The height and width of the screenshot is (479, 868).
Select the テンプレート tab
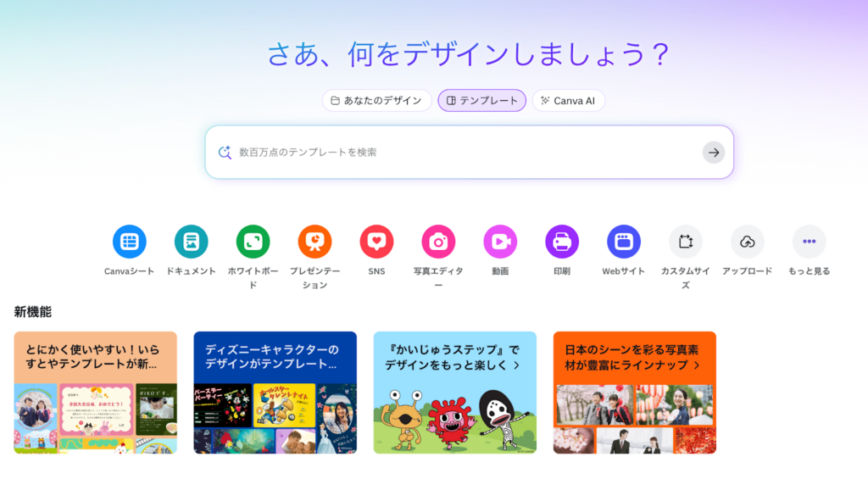click(482, 101)
